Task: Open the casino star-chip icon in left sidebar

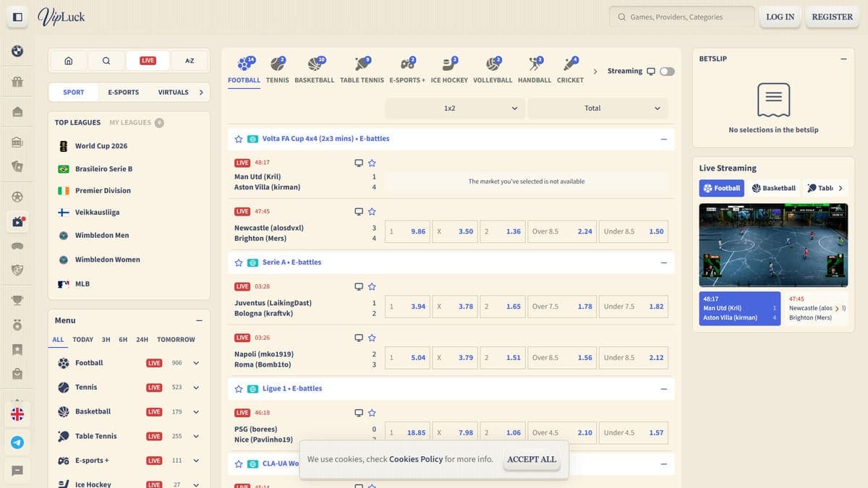Action: click(17, 197)
